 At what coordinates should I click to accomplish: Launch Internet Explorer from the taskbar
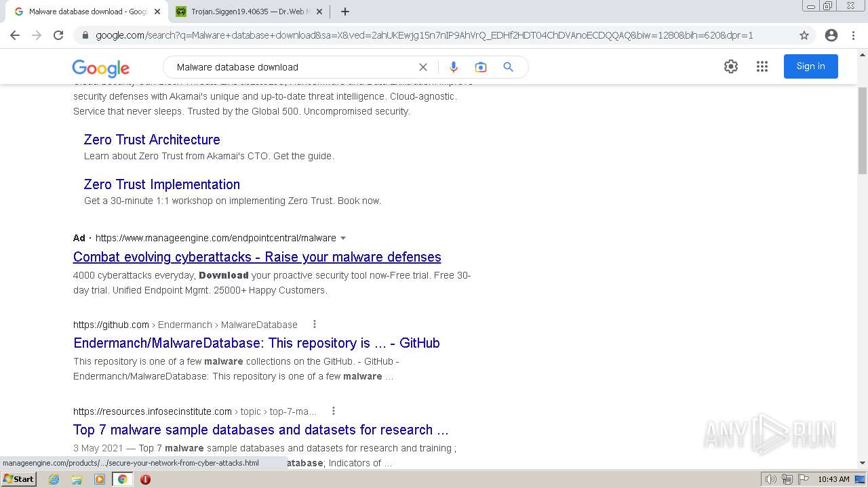54,479
